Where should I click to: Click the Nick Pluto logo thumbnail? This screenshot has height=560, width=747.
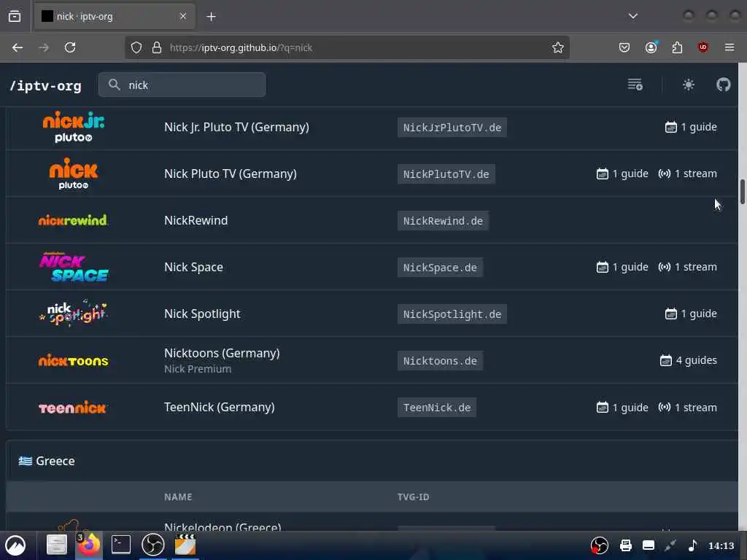(x=74, y=174)
